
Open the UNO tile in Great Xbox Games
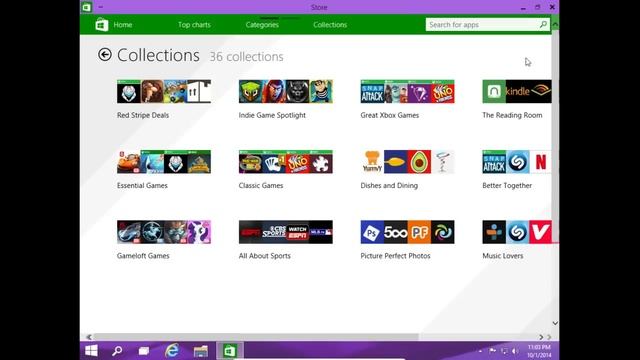(442, 91)
